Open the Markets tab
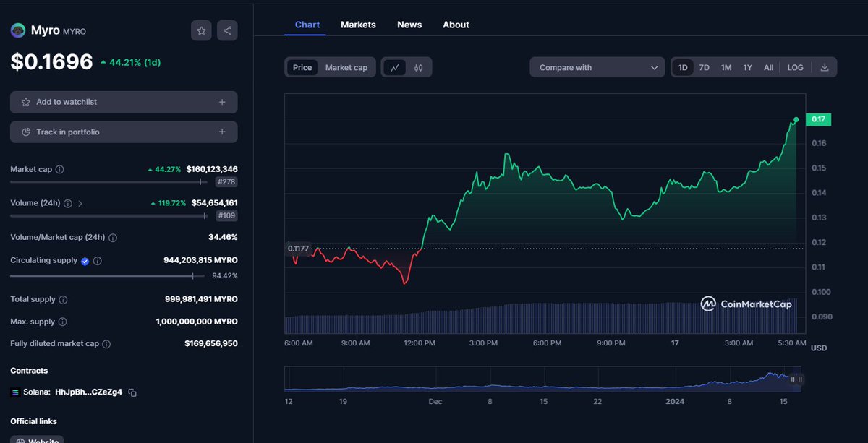The image size is (868, 443). tap(358, 25)
